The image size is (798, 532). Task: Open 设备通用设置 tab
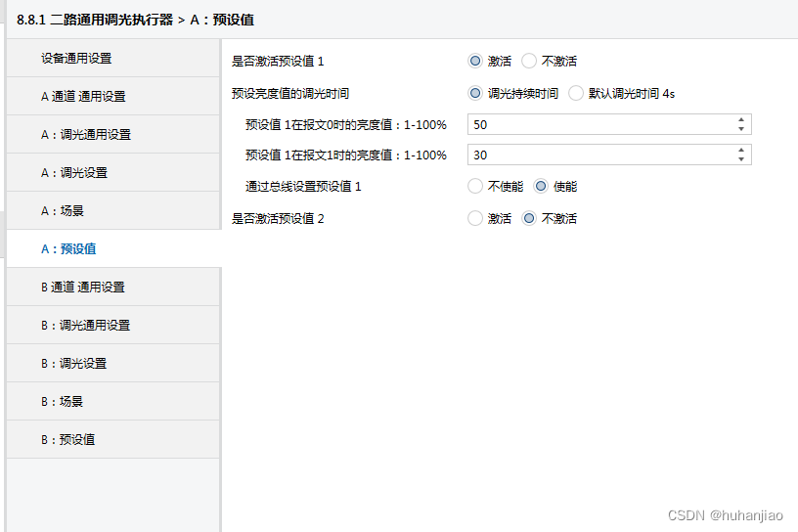(x=112, y=59)
